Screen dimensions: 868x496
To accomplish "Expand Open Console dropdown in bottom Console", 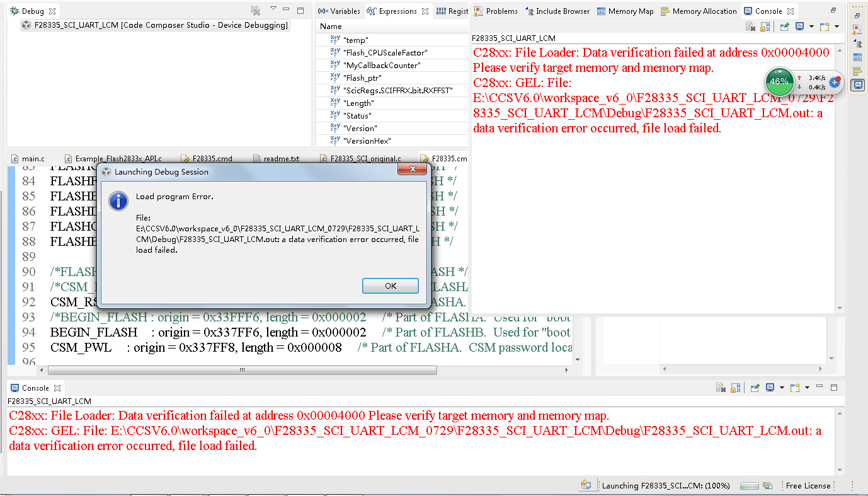I will click(808, 388).
